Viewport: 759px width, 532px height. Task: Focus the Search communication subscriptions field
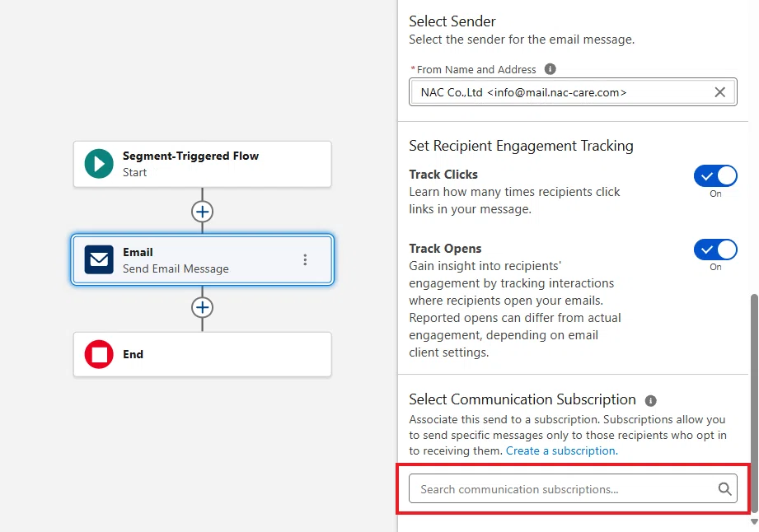coord(573,488)
